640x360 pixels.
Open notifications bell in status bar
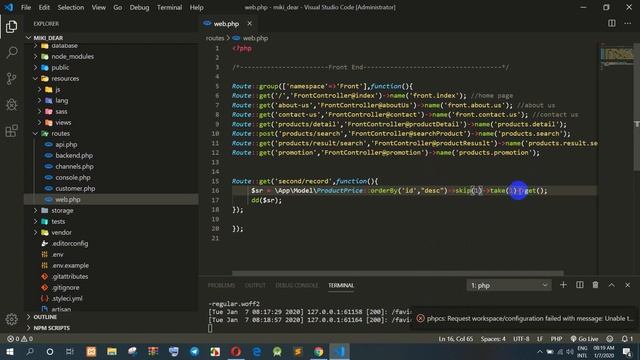(627, 339)
